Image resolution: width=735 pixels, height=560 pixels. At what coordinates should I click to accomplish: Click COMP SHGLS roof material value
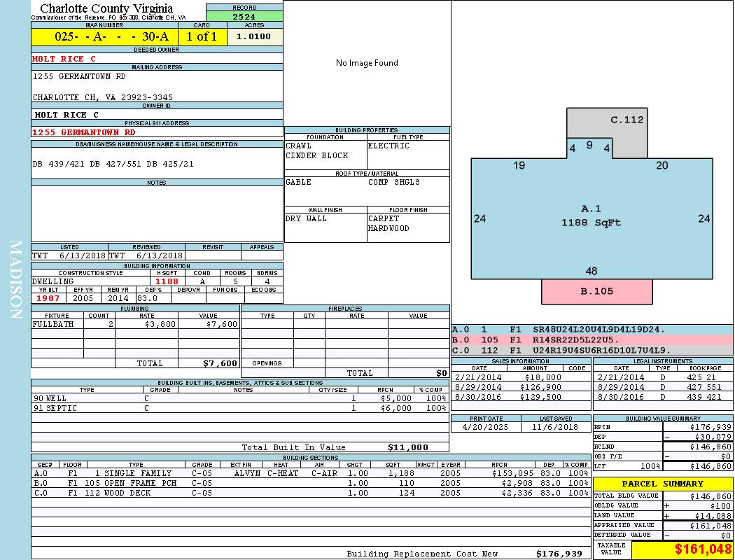tap(393, 182)
